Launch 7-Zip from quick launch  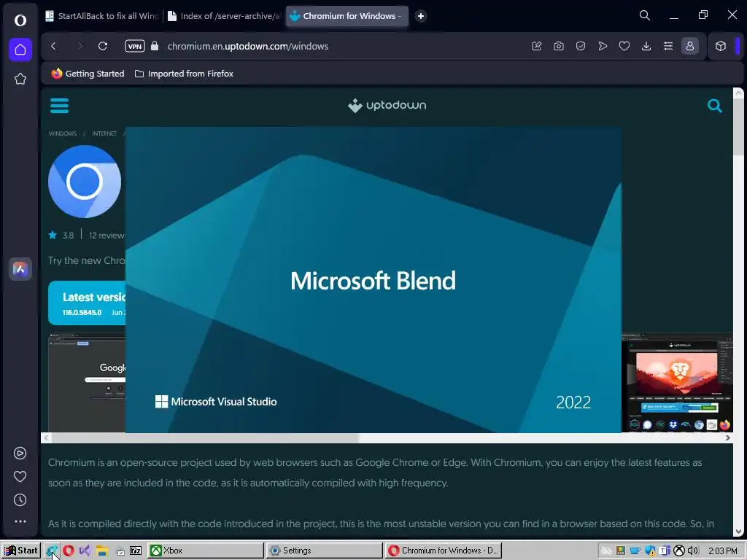[x=136, y=551]
